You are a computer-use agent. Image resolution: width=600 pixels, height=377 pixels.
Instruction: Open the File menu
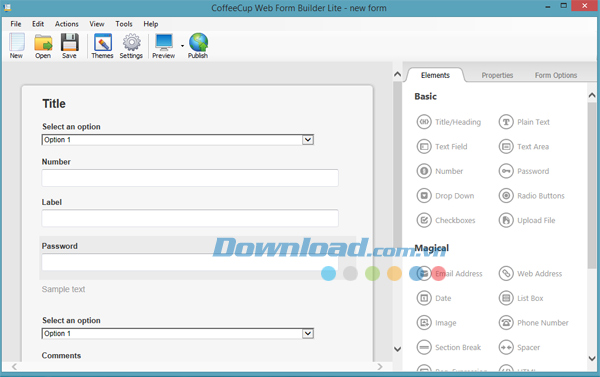click(x=16, y=24)
